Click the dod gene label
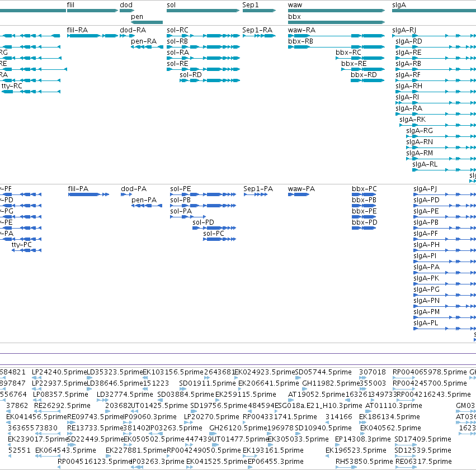The height and width of the screenshot is (470, 476). [126, 5]
